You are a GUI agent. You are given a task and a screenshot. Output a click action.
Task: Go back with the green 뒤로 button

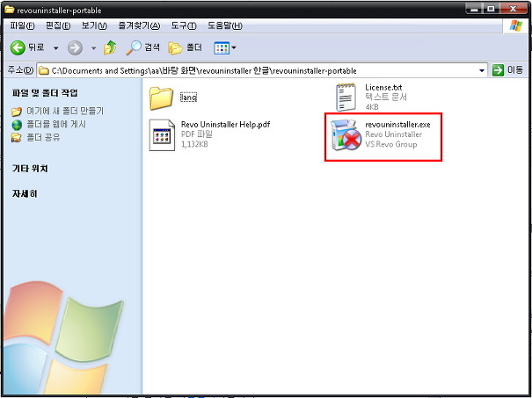click(27, 47)
